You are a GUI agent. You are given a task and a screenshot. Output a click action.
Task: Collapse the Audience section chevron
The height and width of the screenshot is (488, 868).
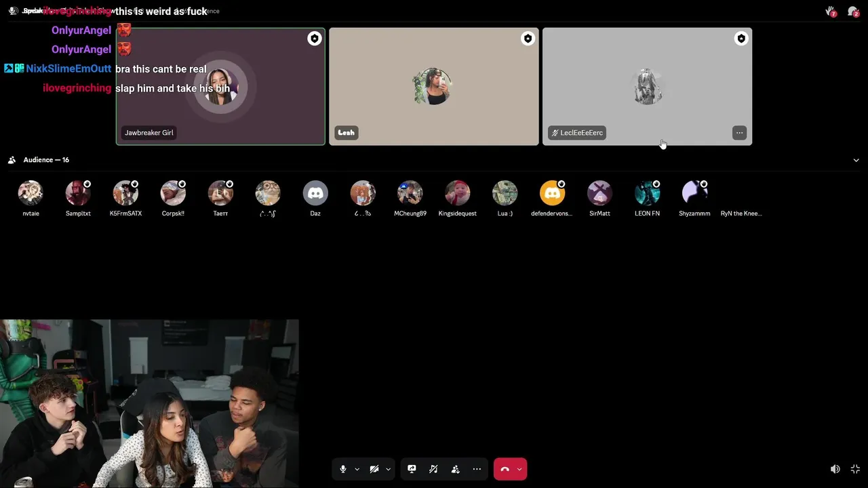click(x=856, y=160)
